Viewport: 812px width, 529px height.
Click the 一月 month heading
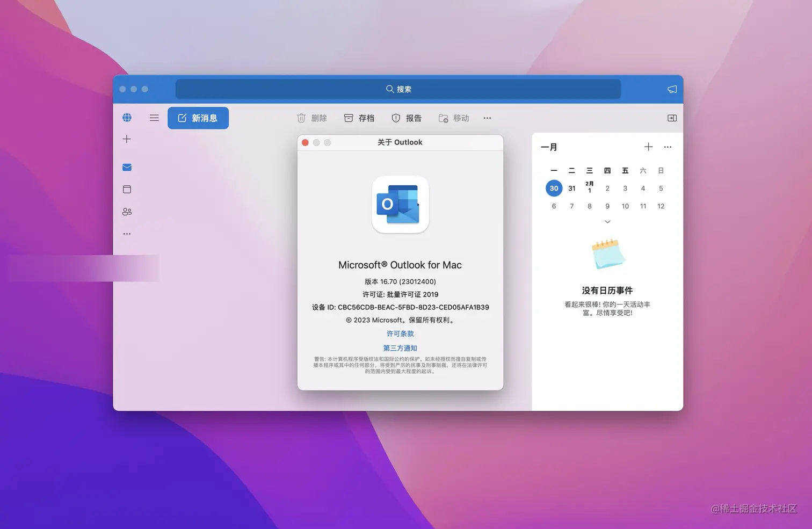tap(549, 147)
